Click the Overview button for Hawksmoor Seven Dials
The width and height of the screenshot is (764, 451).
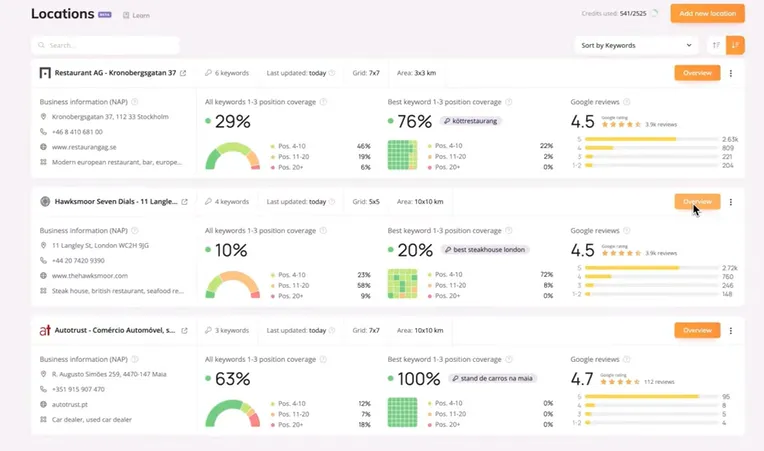tap(697, 202)
